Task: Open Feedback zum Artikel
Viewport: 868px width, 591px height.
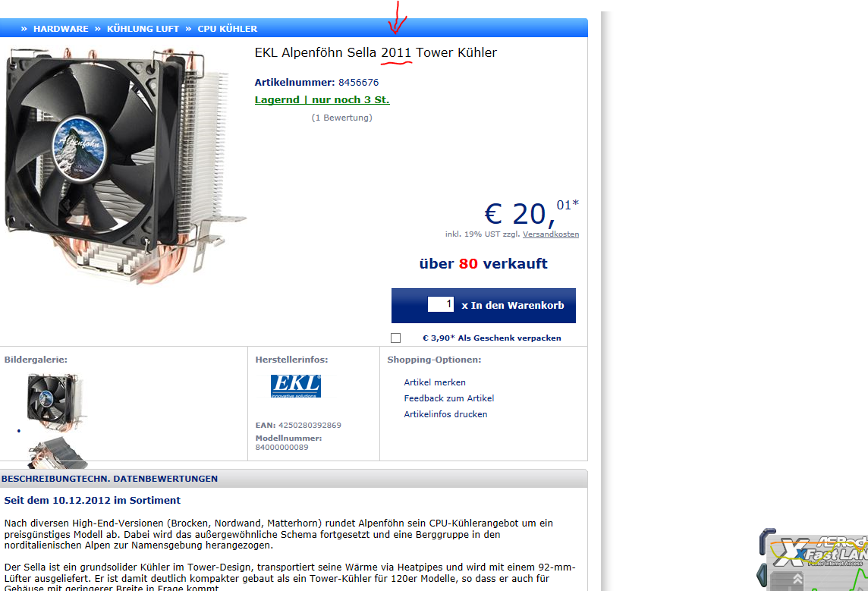Action: click(x=449, y=398)
